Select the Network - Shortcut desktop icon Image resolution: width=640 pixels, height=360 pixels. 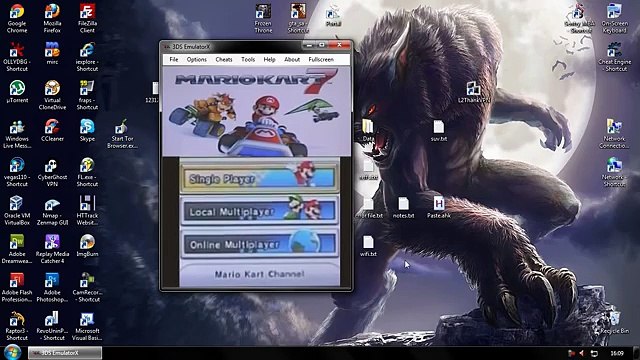point(614,172)
